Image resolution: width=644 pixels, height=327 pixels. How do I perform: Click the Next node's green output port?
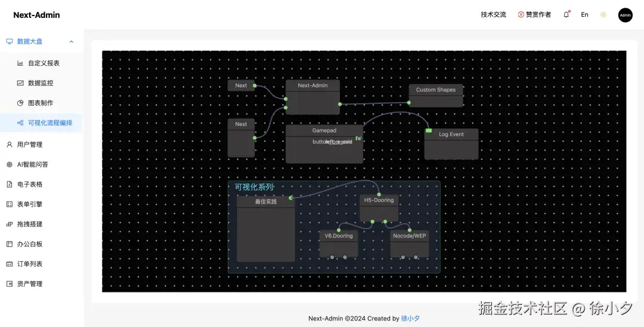pos(255,85)
